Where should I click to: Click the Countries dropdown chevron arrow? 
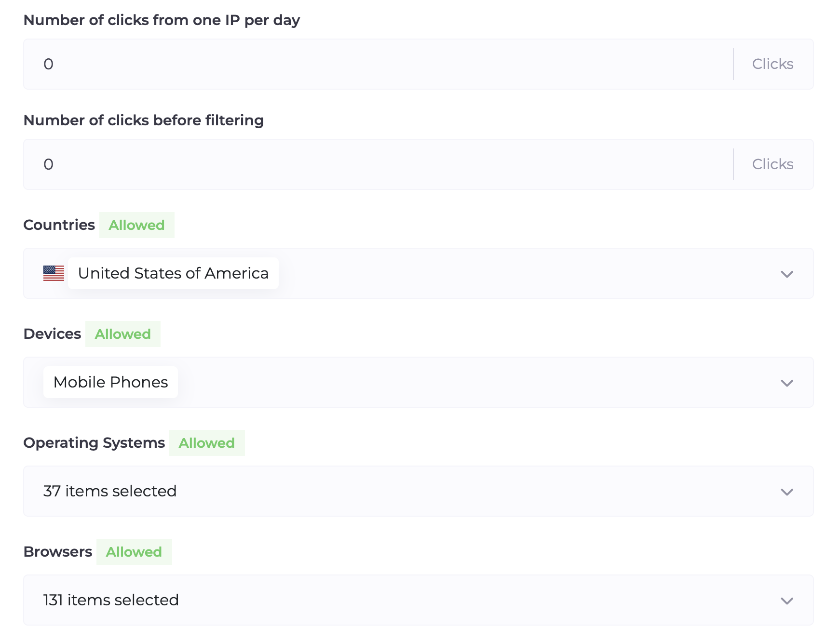pyautogui.click(x=787, y=274)
